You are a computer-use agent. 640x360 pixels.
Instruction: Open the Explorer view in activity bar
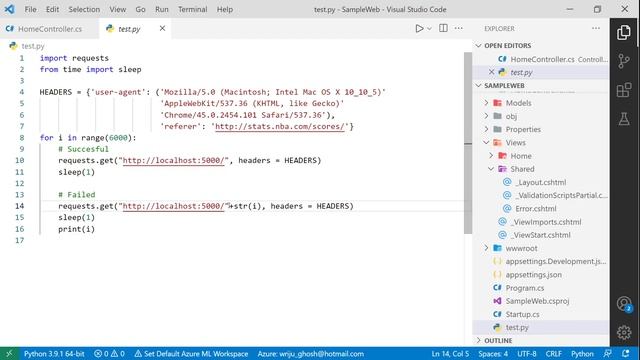coord(624,32)
